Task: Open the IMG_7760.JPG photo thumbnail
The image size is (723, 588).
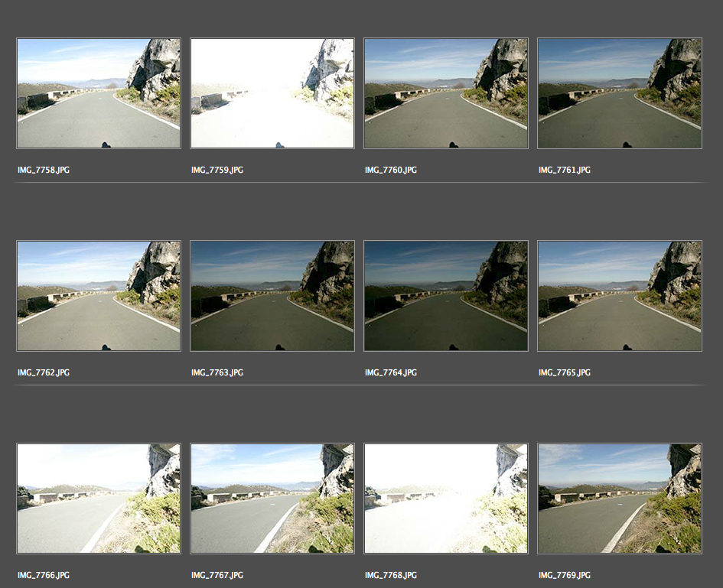Action: (446, 93)
